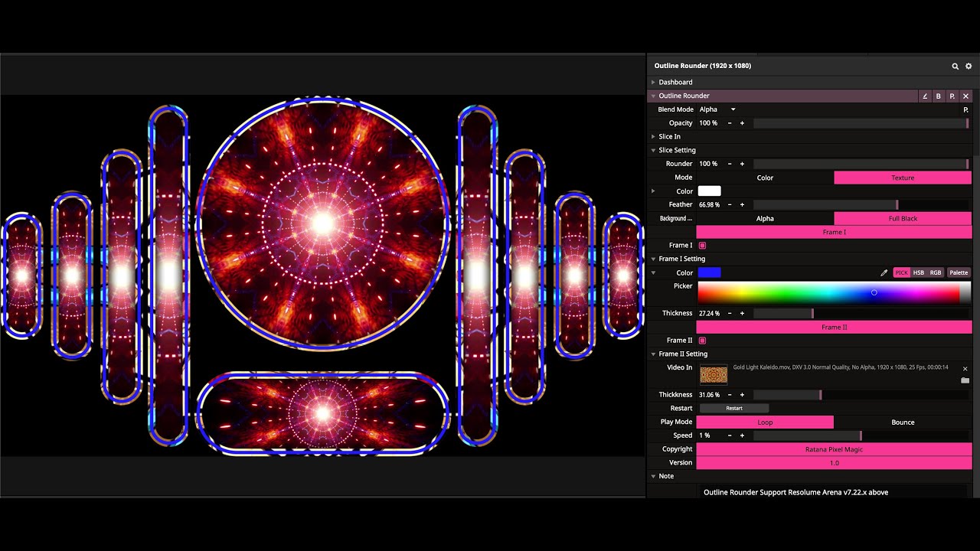Click the Opacity slider track

(861, 123)
